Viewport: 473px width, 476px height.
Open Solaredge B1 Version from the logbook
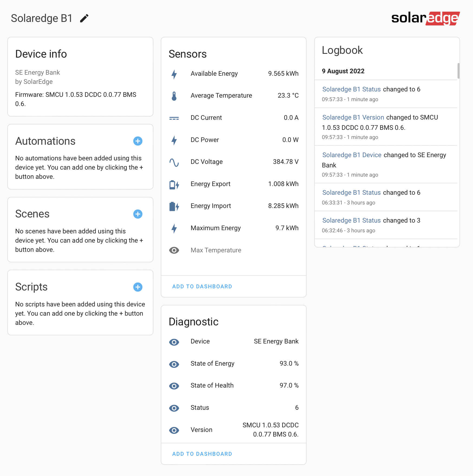pos(353,117)
